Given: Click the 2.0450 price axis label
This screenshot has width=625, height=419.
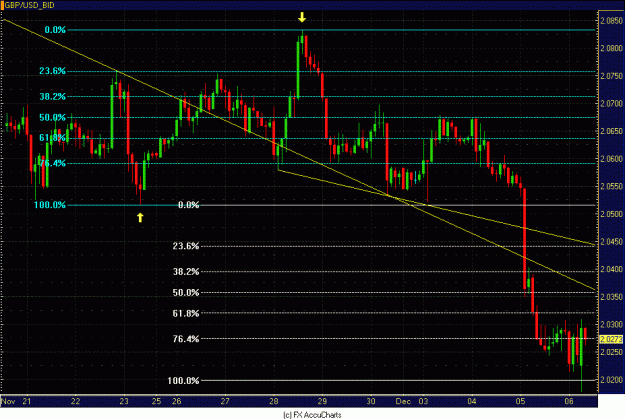Looking at the screenshot, I should pyautogui.click(x=611, y=242).
